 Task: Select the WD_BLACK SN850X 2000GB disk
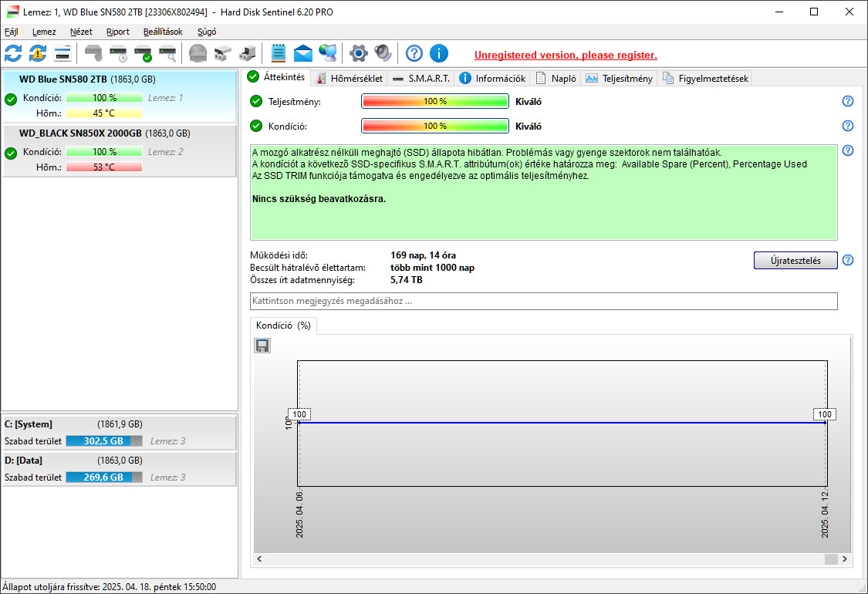120,151
